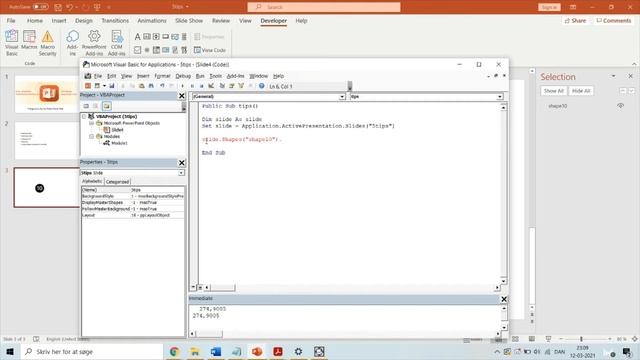
Task: Select slide 2 thumbnail
Action: click(x=46, y=140)
